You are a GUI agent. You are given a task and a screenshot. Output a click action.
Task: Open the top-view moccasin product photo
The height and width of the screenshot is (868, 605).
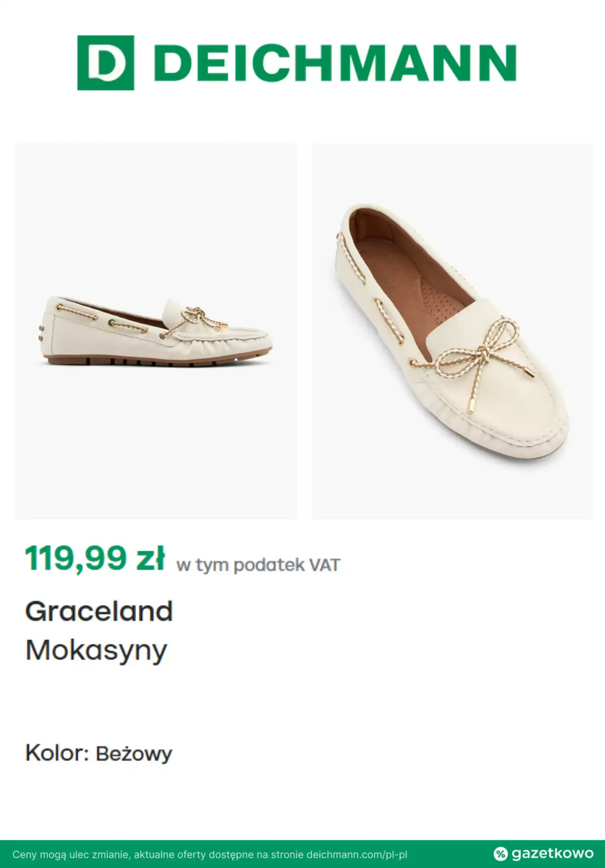[x=452, y=331]
